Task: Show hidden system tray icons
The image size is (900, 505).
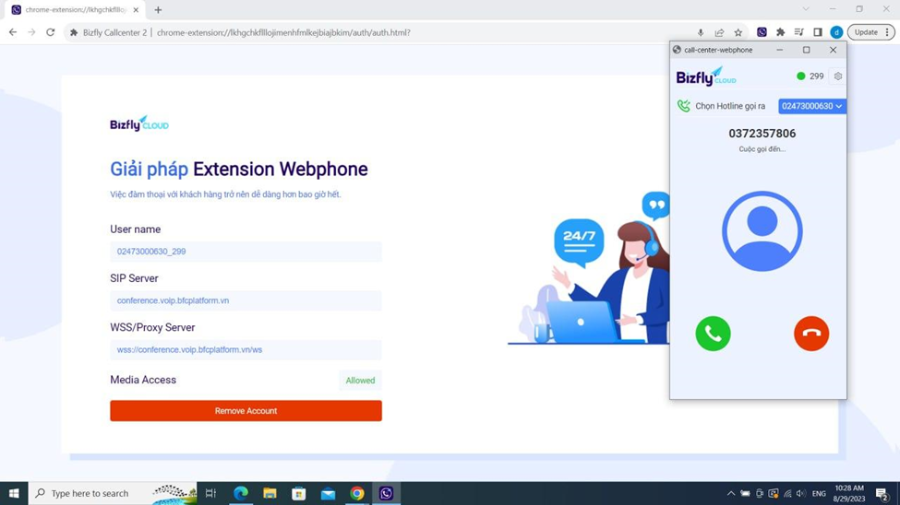Action: (x=731, y=494)
